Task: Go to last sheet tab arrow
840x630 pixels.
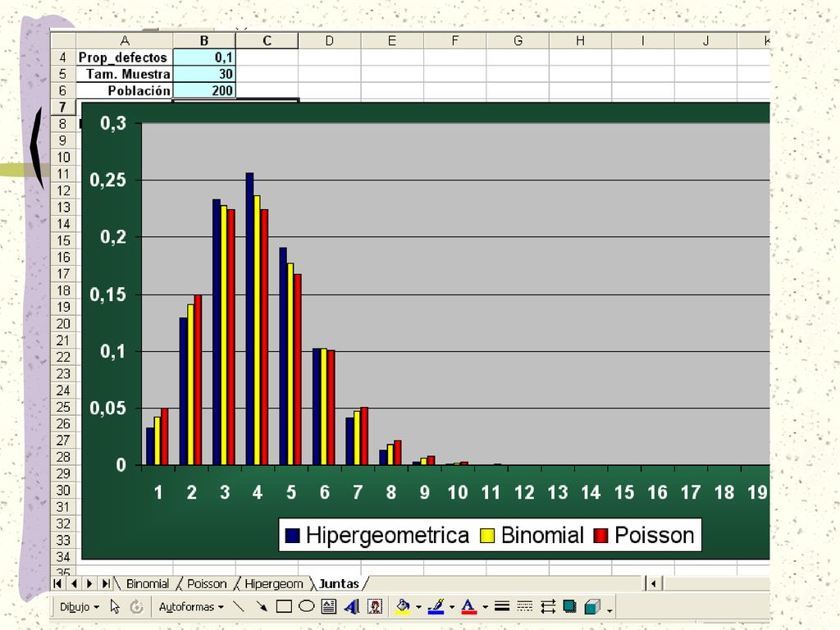Action: click(x=106, y=583)
